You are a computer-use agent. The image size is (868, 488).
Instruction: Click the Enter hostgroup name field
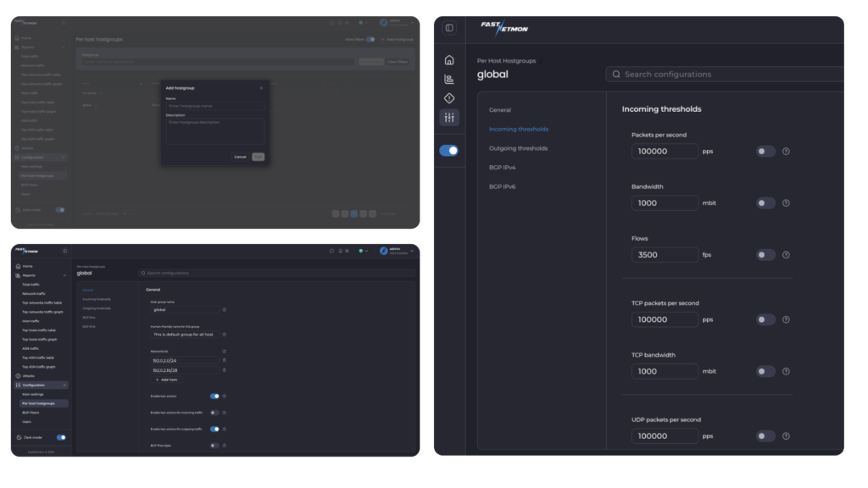point(214,106)
